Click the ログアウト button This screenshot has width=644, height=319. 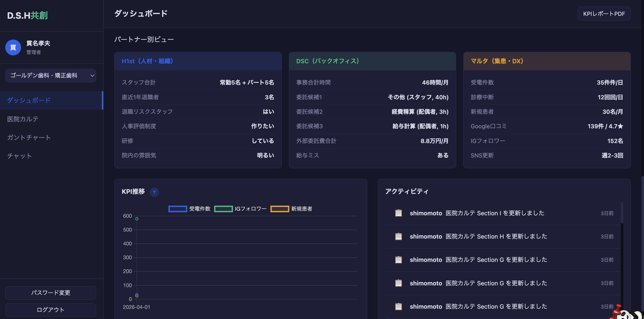(51, 310)
